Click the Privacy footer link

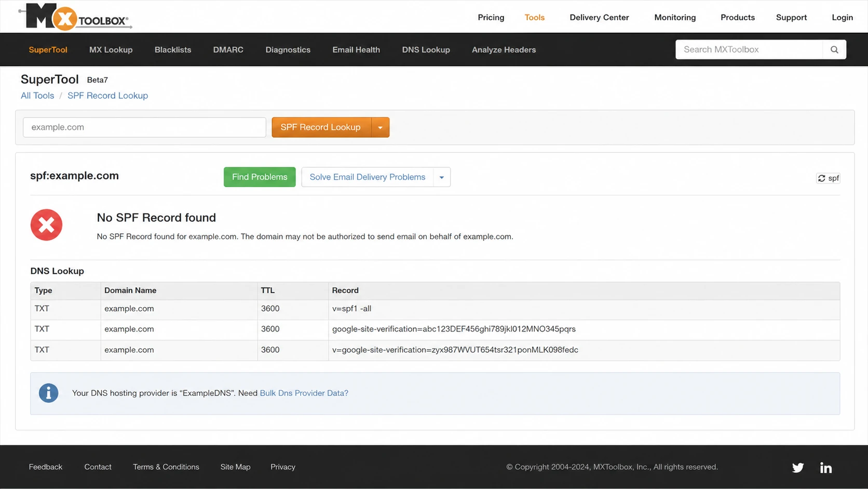(x=283, y=467)
